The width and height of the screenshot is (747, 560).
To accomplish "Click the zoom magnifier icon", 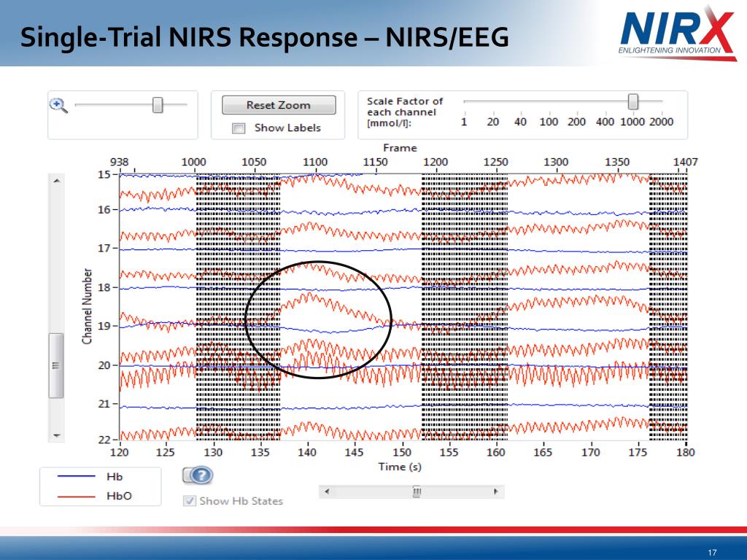I will (58, 105).
